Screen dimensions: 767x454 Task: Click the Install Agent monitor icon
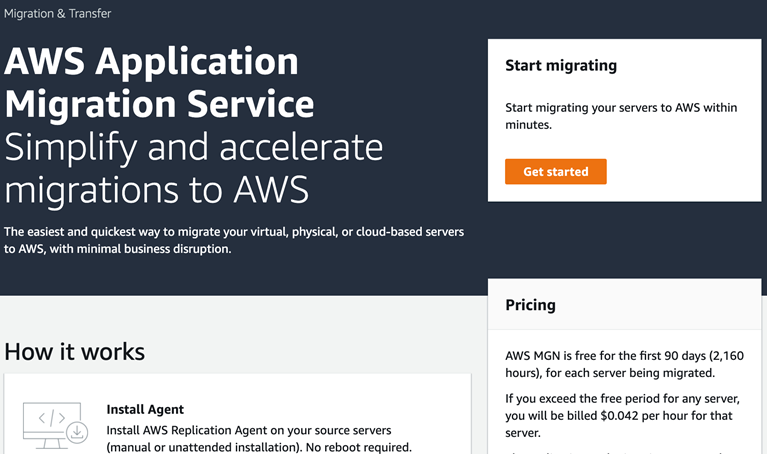(x=55, y=426)
